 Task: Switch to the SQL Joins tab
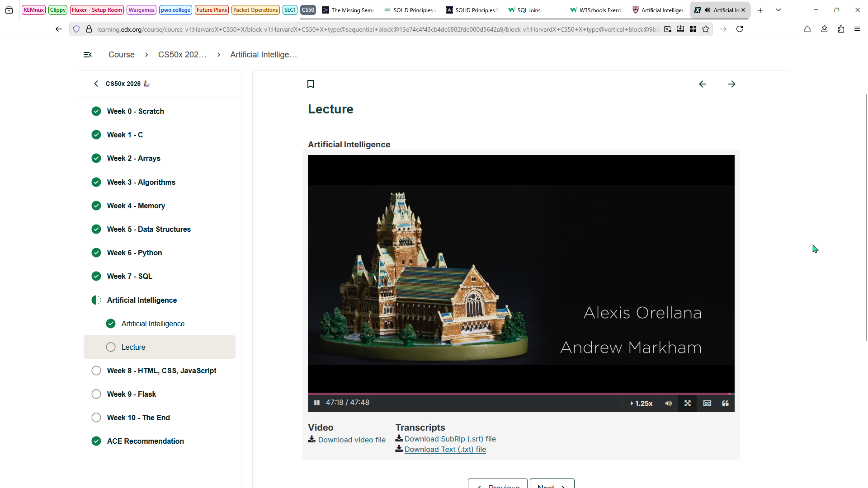[528, 10]
